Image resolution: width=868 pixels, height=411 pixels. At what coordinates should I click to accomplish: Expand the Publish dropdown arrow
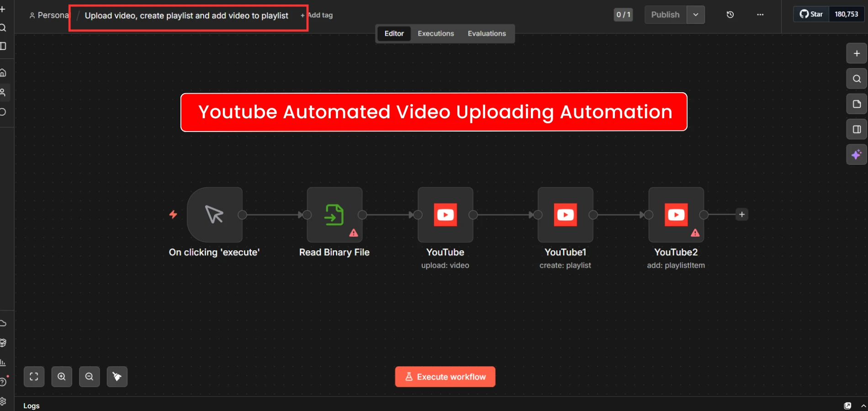pyautogui.click(x=695, y=15)
